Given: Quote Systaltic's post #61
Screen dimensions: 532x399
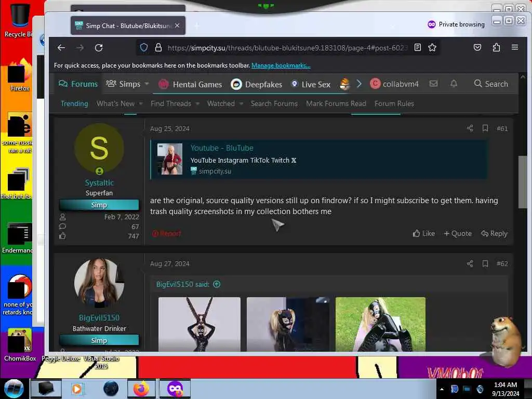Looking at the screenshot, I should [x=458, y=233].
